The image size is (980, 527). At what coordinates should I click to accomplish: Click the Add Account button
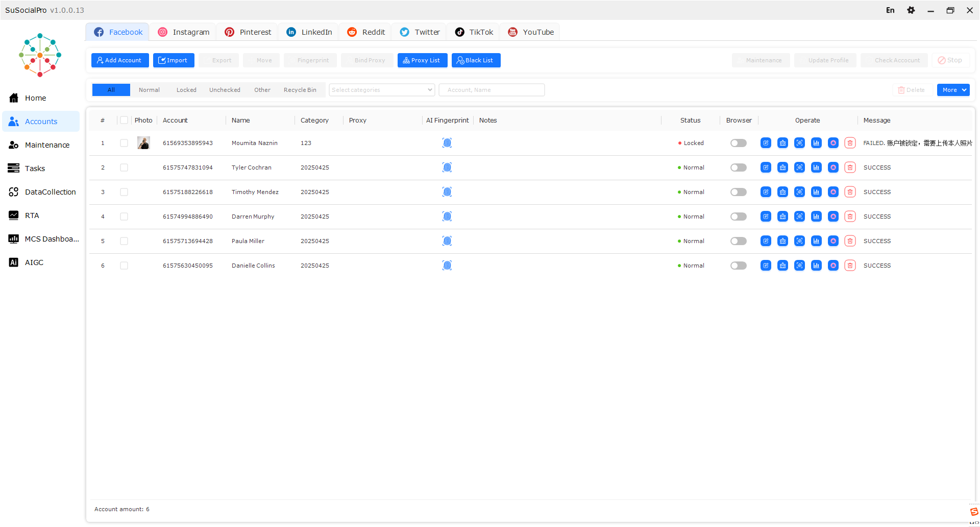coord(119,60)
